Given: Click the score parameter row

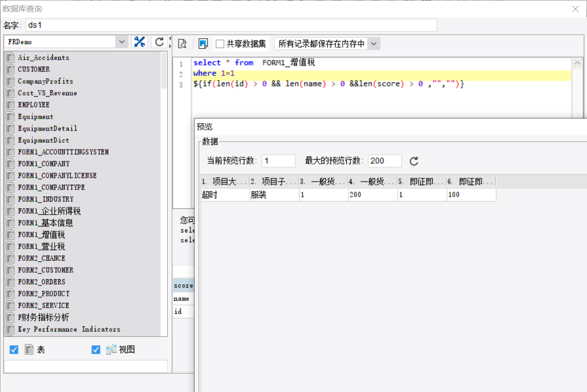Looking at the screenshot, I should click(183, 286).
